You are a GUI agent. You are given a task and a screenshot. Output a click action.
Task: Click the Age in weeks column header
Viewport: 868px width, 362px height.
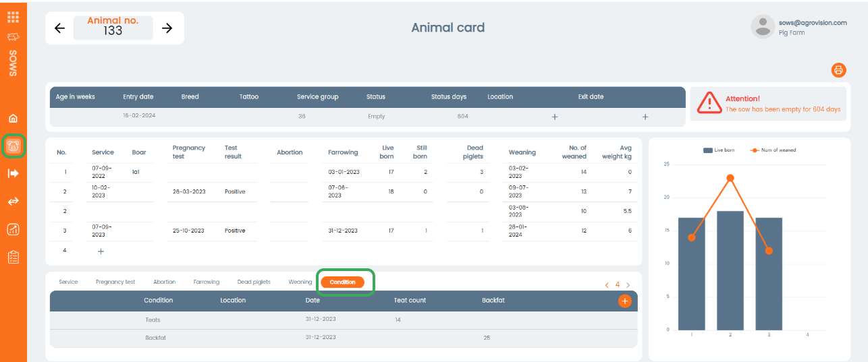point(75,96)
